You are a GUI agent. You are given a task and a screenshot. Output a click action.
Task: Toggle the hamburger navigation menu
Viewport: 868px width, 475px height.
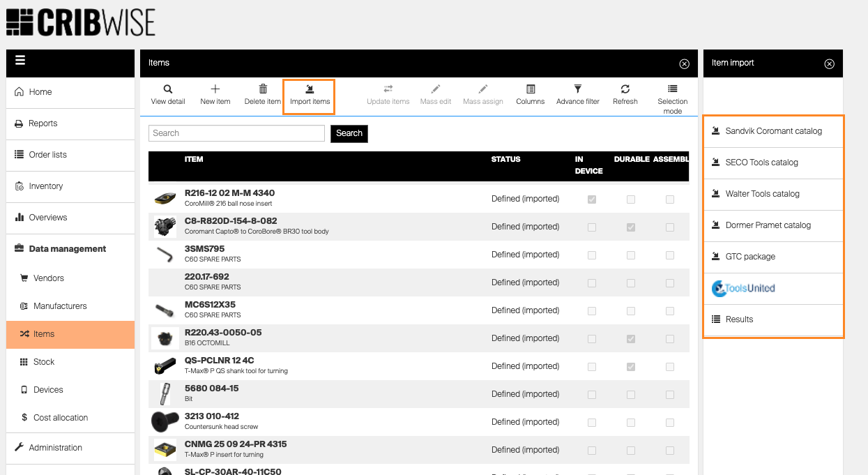coord(20,61)
